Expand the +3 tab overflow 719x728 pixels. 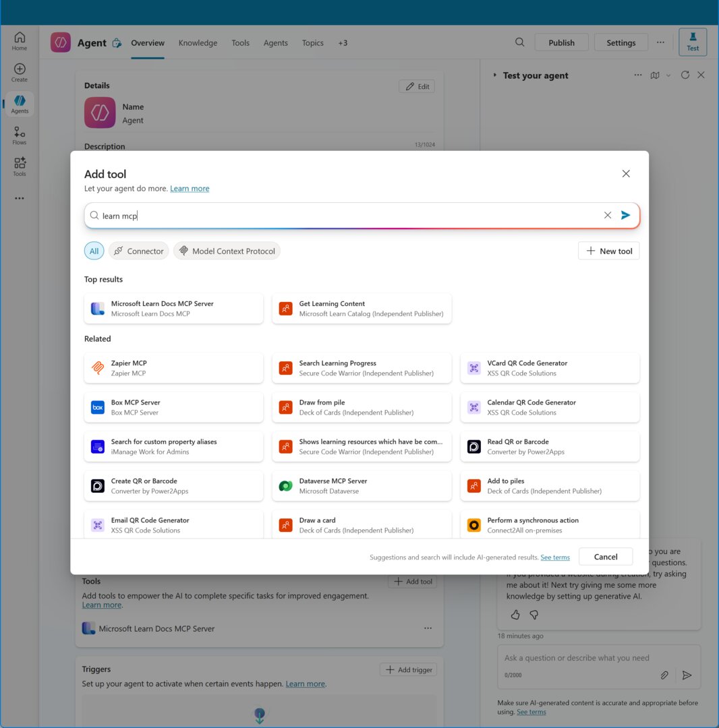(343, 42)
